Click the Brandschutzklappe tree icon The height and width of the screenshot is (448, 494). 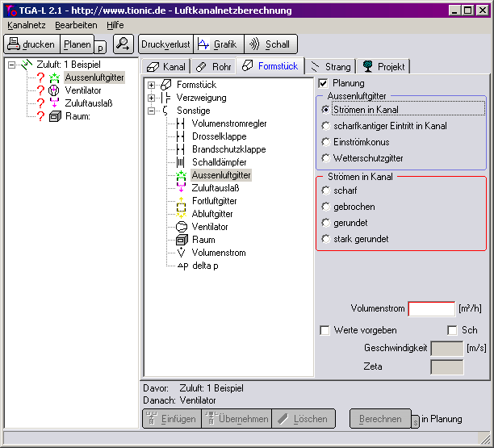coord(181,149)
